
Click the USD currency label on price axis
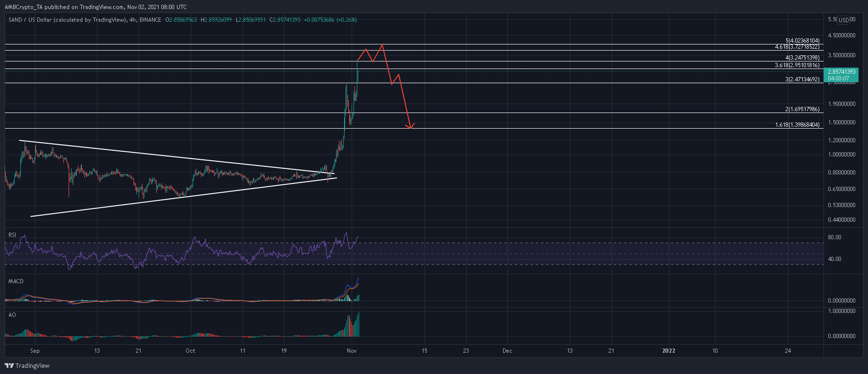click(843, 20)
